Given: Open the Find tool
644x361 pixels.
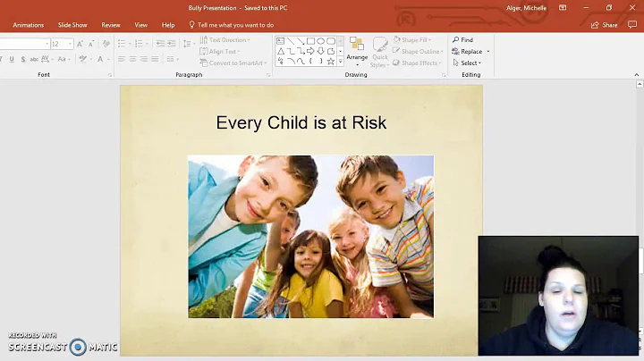Looking at the screenshot, I should click(x=463, y=40).
